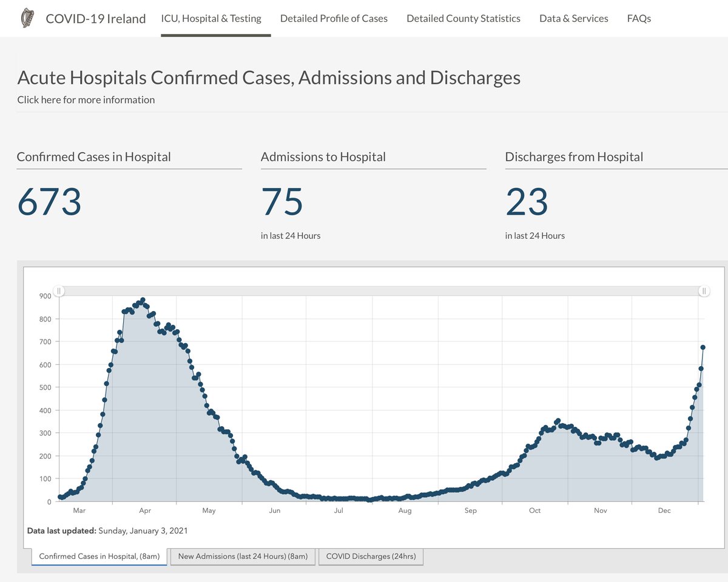View the FAQs page
The width and height of the screenshot is (728, 582).
coord(639,18)
